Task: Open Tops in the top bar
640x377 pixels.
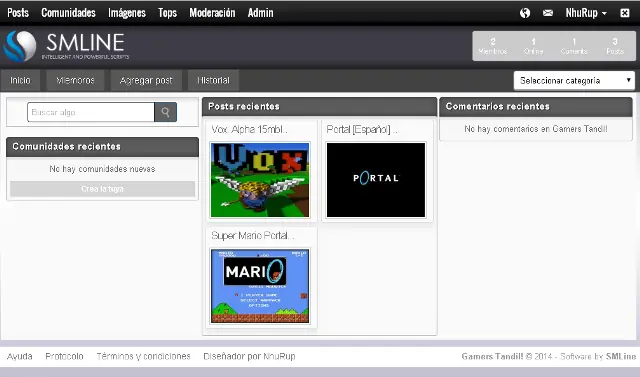Action: (167, 13)
